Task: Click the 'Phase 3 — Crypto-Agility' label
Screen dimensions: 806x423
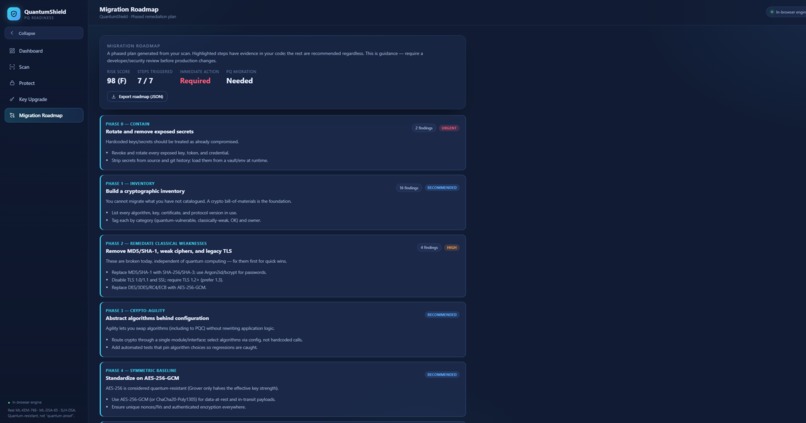Action: coord(136,310)
